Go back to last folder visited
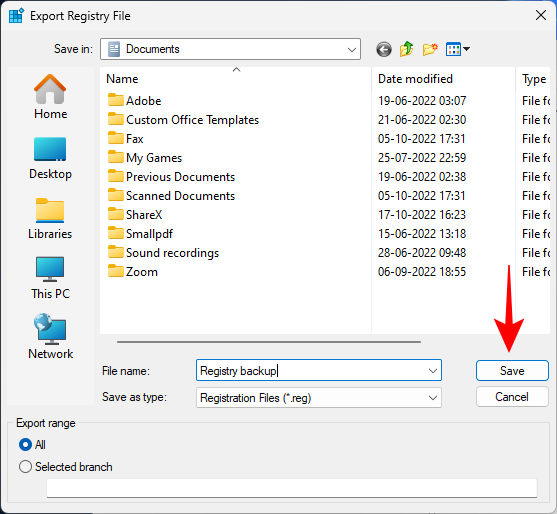The width and height of the screenshot is (557, 514). point(384,49)
